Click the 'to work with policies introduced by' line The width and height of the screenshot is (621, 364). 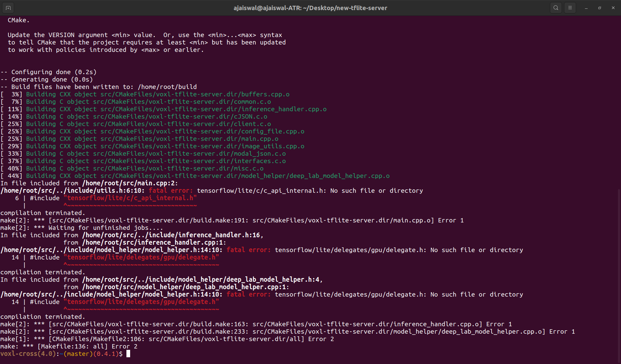pos(106,50)
